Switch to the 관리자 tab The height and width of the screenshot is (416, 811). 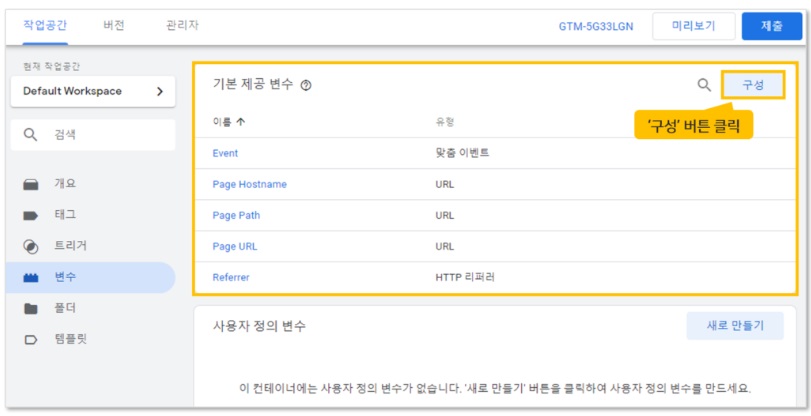(x=182, y=25)
